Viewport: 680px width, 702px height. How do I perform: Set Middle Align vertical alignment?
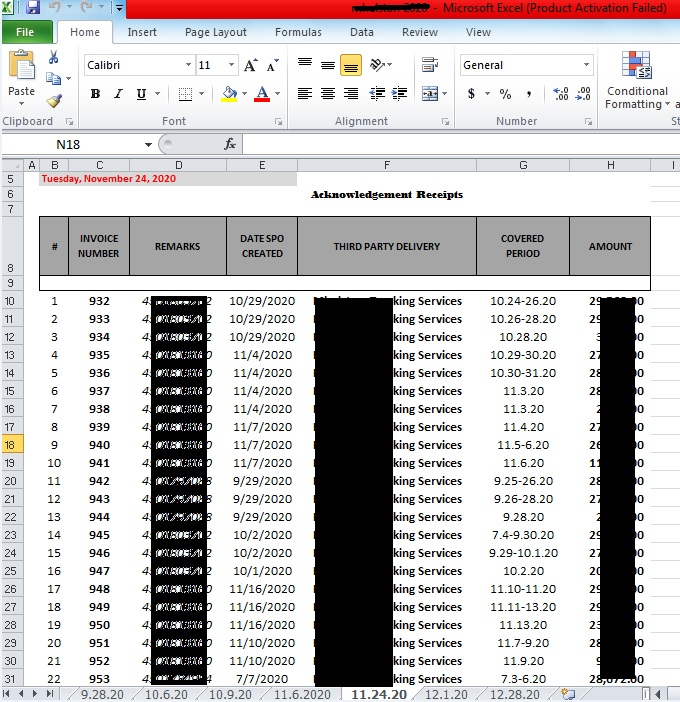tap(328, 65)
